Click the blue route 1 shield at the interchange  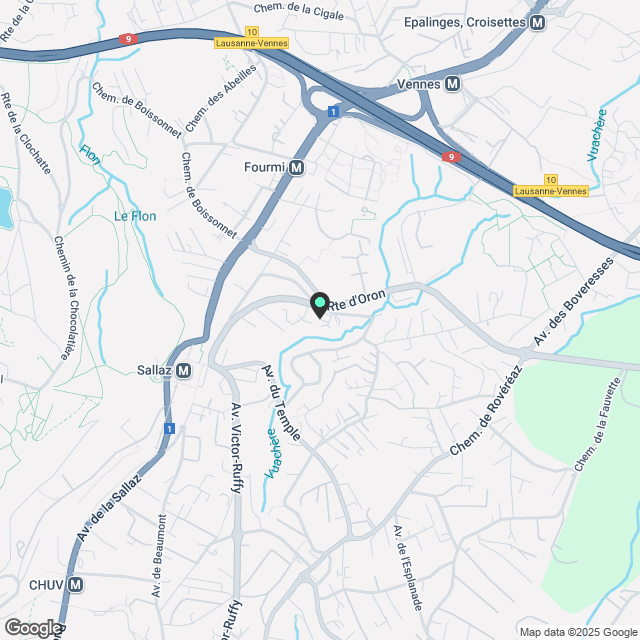tap(333, 111)
